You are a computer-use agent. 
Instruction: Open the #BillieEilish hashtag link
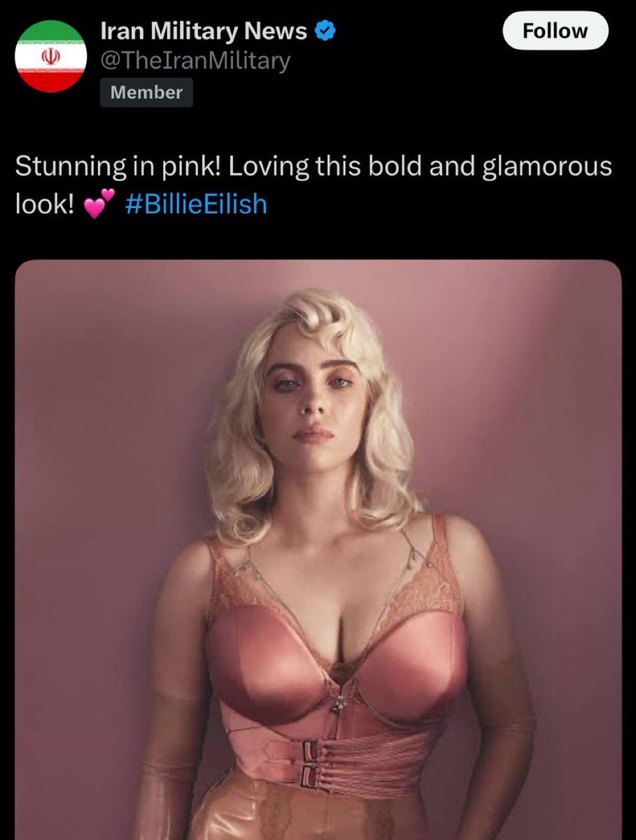195,204
